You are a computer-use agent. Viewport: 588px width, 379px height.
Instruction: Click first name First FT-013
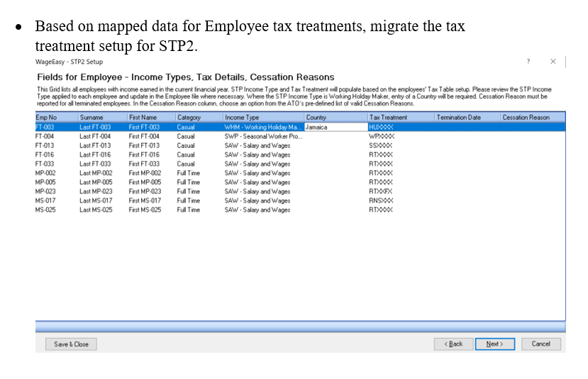(x=144, y=146)
